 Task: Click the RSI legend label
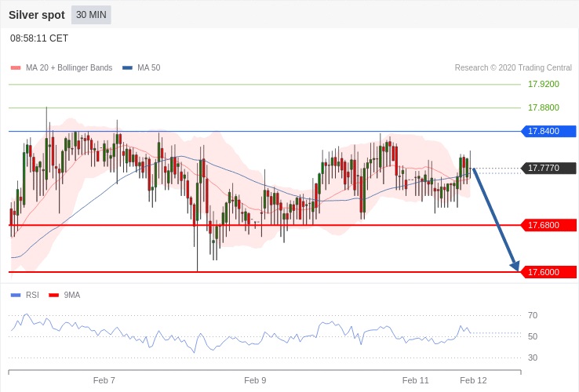(32, 296)
